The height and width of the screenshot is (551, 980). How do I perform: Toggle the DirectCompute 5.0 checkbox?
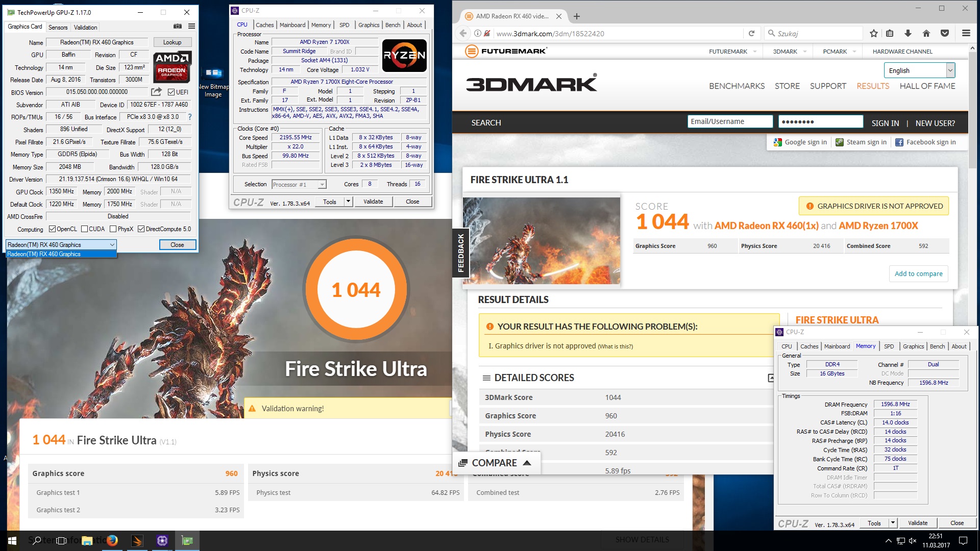(x=141, y=229)
